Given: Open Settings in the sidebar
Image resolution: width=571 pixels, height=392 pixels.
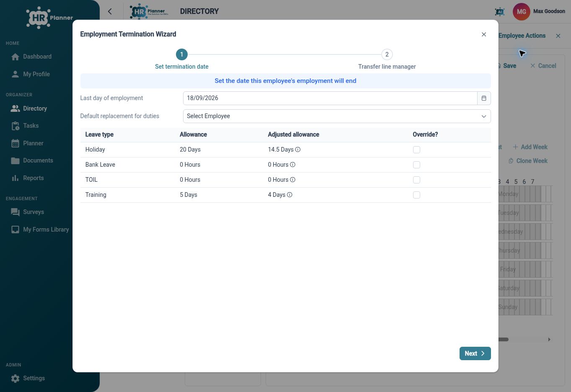Looking at the screenshot, I should pos(28,378).
